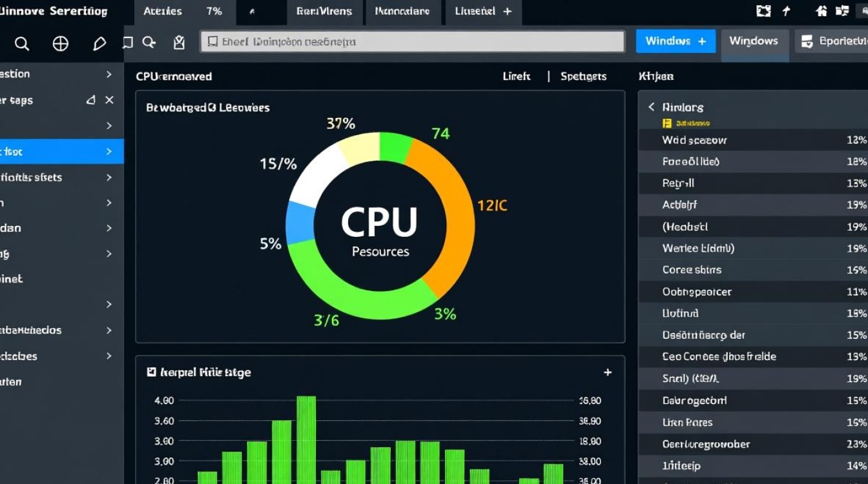This screenshot has width=868, height=484.
Task: Click the crosshair target icon in toolbar
Action: pyautogui.click(x=60, y=43)
